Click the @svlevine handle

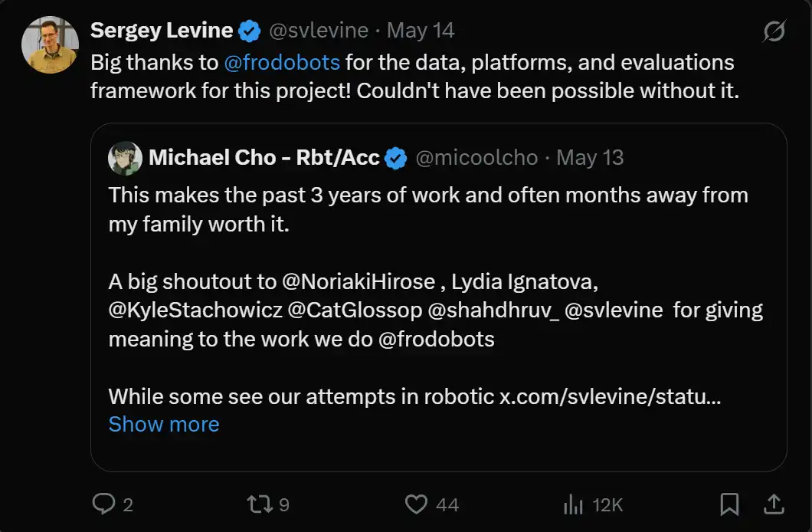[x=318, y=31]
